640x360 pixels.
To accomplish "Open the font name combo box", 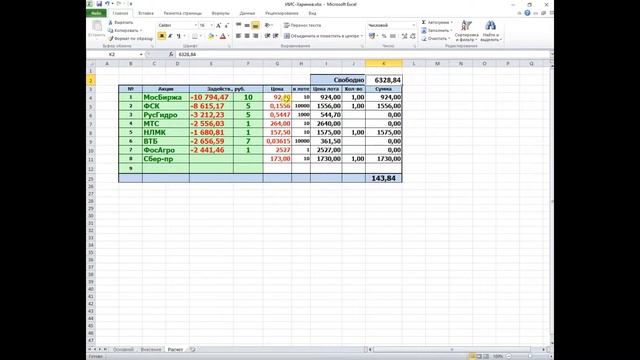I will click(177, 25).
